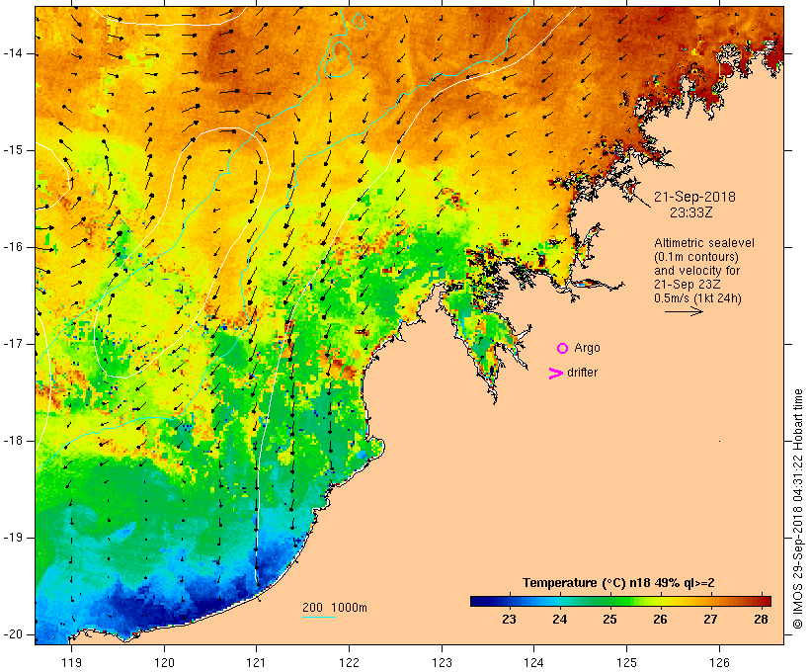Image resolution: width=810 pixels, height=672 pixels.
Task: Click the '21-Sep 23Z' text line
Action: [x=688, y=285]
